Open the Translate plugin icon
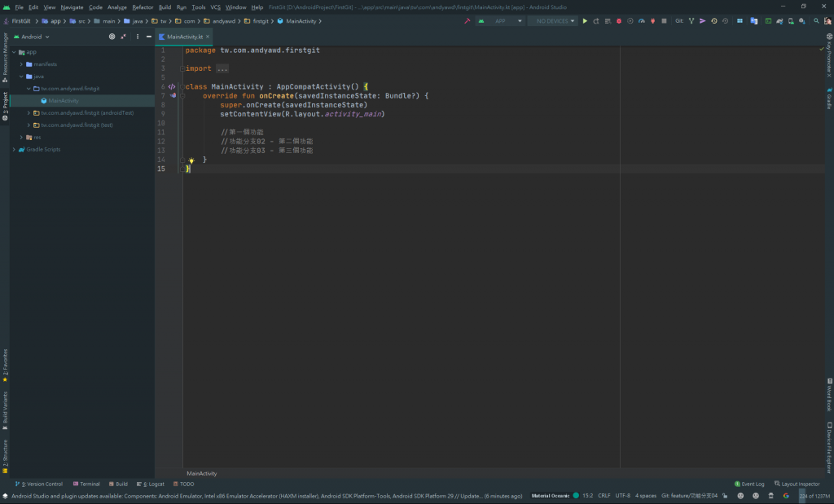 pos(753,21)
